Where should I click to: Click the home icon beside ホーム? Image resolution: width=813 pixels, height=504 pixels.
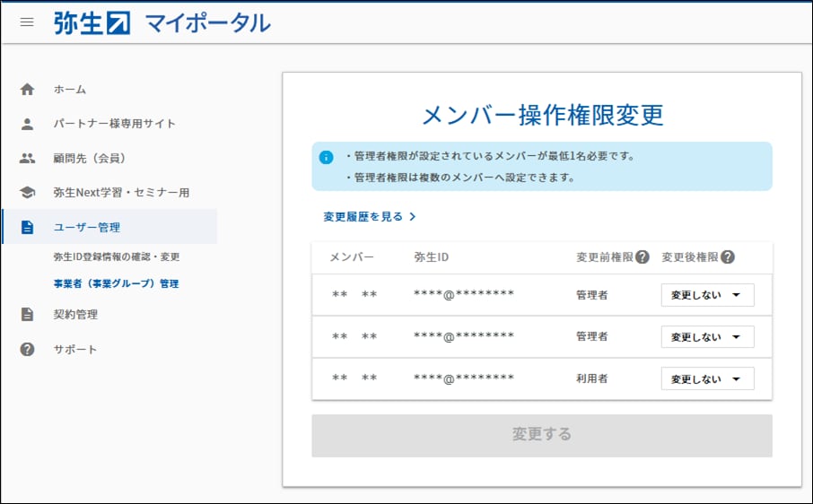pos(27,90)
